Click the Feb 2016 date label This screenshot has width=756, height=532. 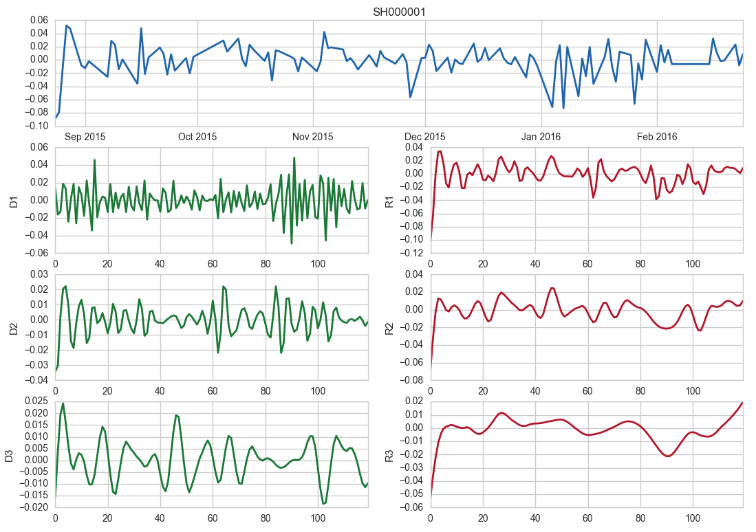pyautogui.click(x=657, y=137)
